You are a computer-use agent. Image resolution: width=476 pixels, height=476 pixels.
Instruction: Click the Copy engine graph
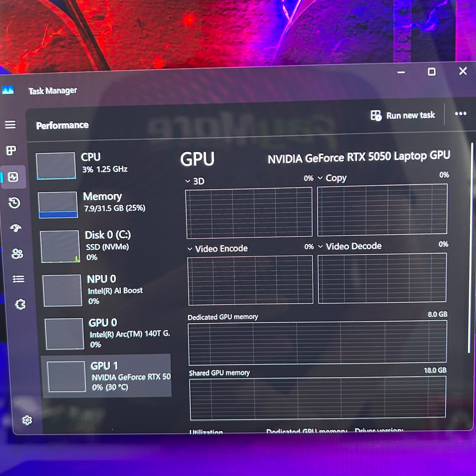382,210
